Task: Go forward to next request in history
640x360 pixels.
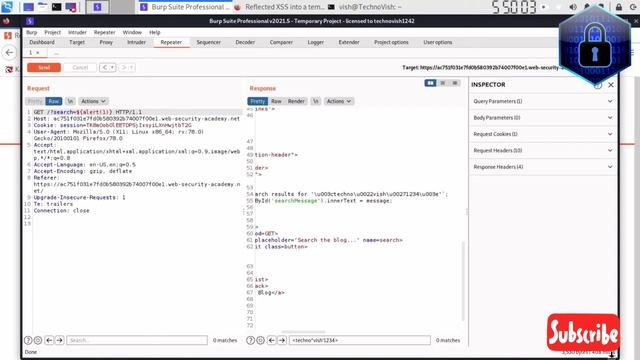Action: click(124, 67)
